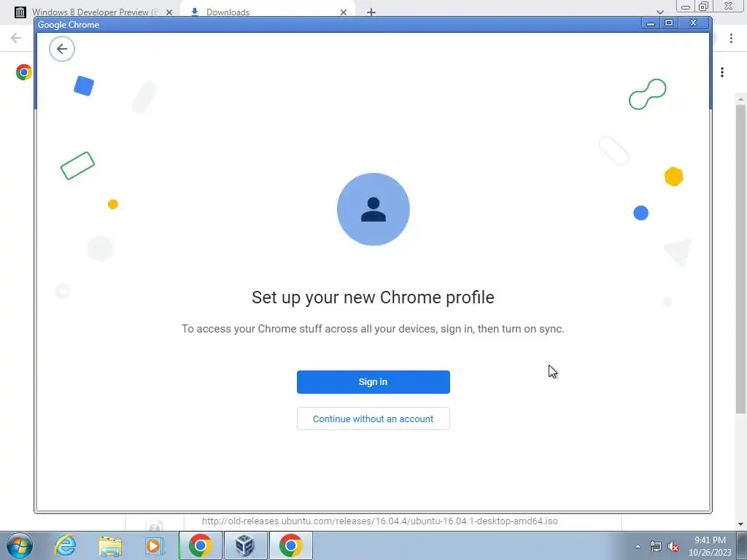Click the profile avatar circle
747x560 pixels.
373,209
